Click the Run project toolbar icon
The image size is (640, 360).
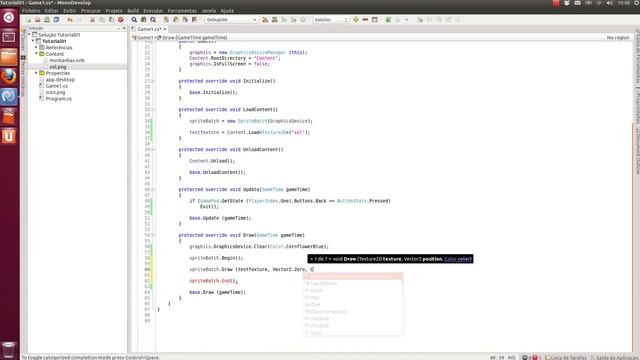[388, 20]
